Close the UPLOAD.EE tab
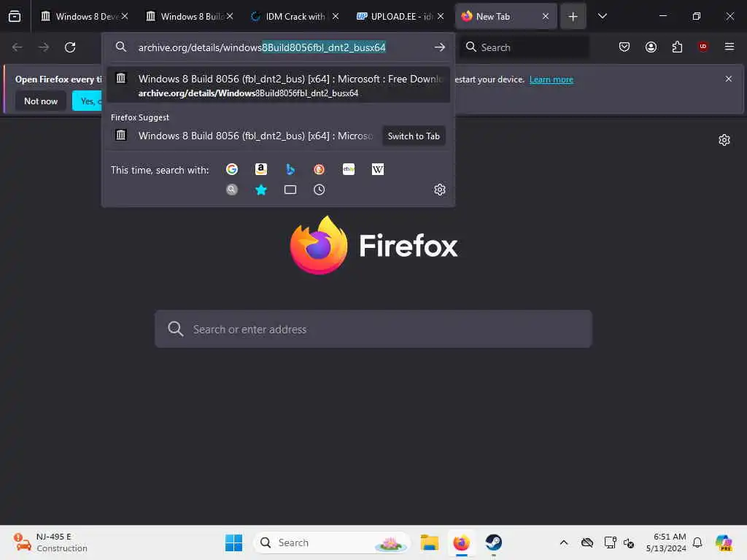The width and height of the screenshot is (747, 560). tap(441, 16)
